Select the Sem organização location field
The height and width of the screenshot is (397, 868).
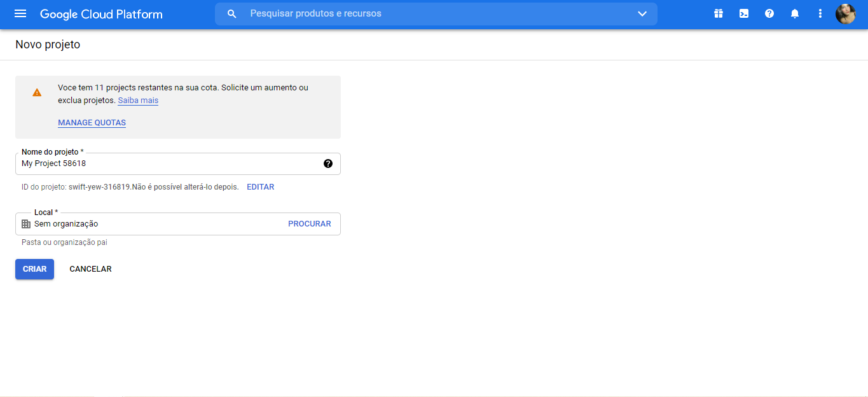click(x=178, y=224)
